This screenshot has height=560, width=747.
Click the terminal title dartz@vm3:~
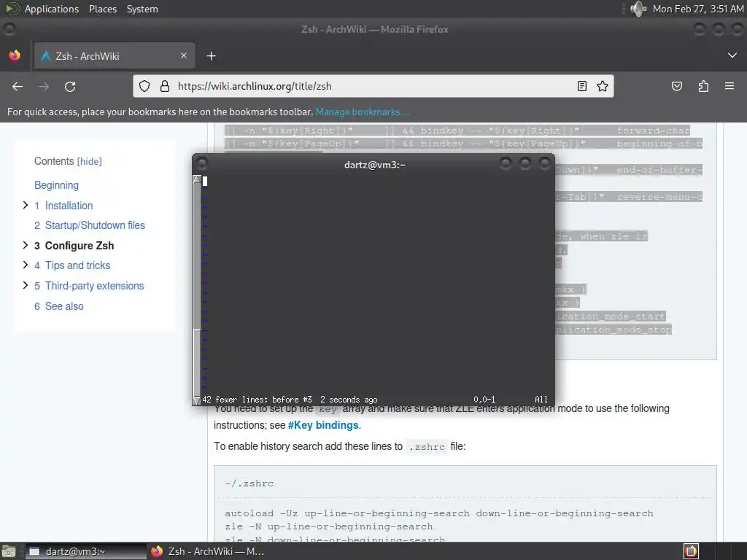[x=374, y=165]
